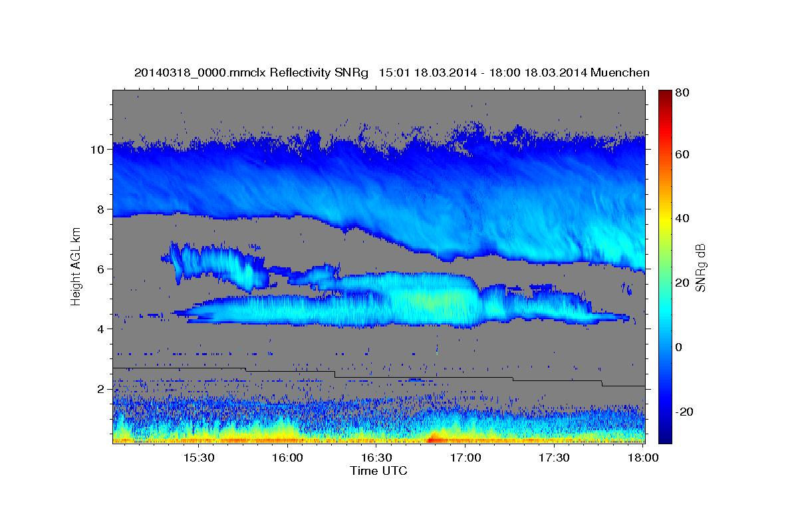Viewport: 798px width, 532px height.
Task: Click the 'SNRg dB' colorbar label
Action: point(701,267)
